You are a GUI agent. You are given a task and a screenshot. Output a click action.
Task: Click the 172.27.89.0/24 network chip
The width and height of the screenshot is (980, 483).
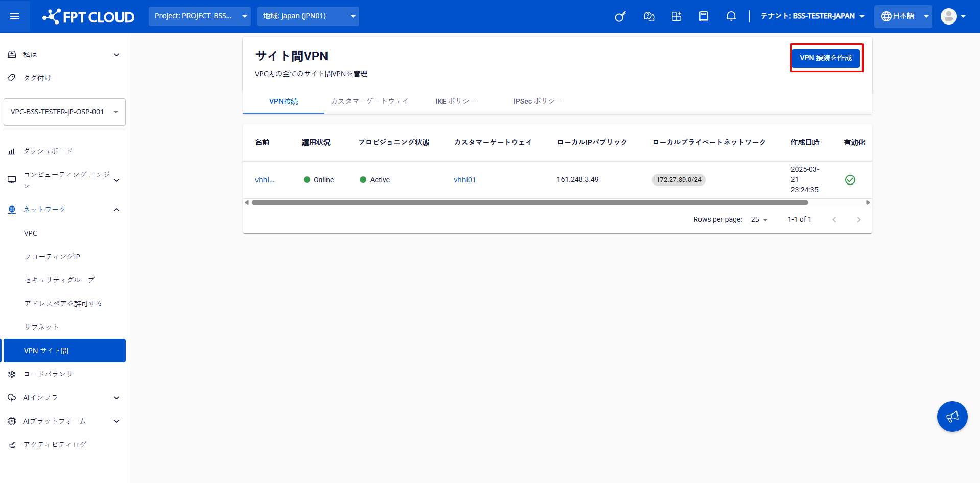pos(679,180)
